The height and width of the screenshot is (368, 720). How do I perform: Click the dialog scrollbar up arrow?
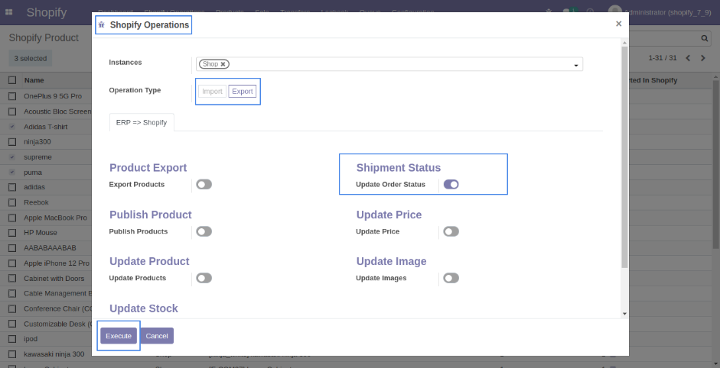624,42
